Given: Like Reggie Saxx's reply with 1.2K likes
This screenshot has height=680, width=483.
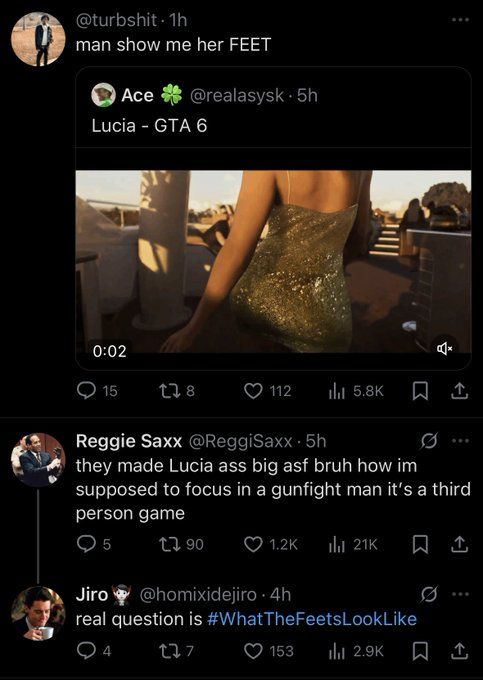Looking at the screenshot, I should click(x=253, y=544).
